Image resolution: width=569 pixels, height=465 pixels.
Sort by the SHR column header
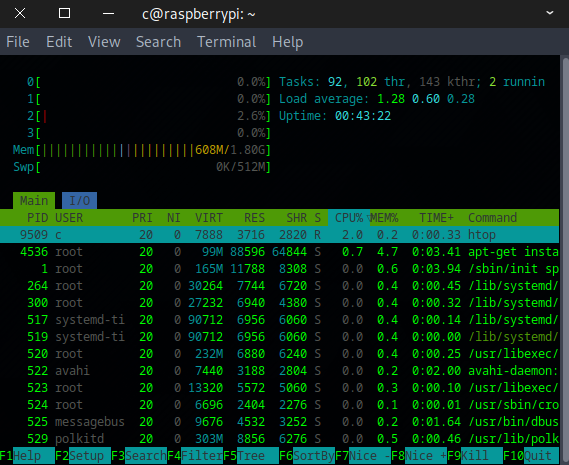tap(296, 217)
